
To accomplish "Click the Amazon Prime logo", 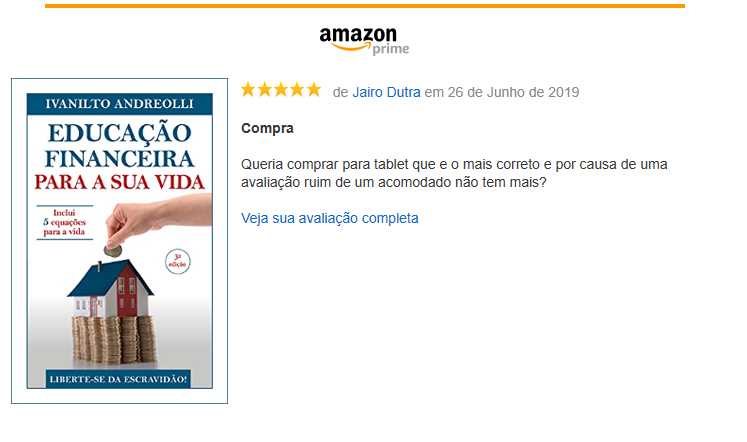I will 364,41.
